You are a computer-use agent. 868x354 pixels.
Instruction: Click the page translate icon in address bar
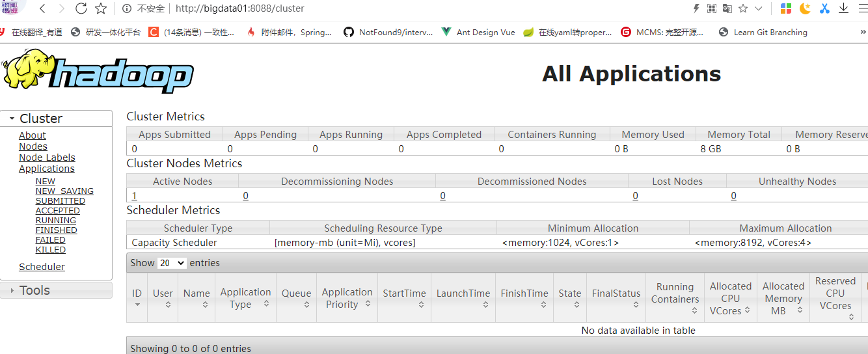[727, 8]
